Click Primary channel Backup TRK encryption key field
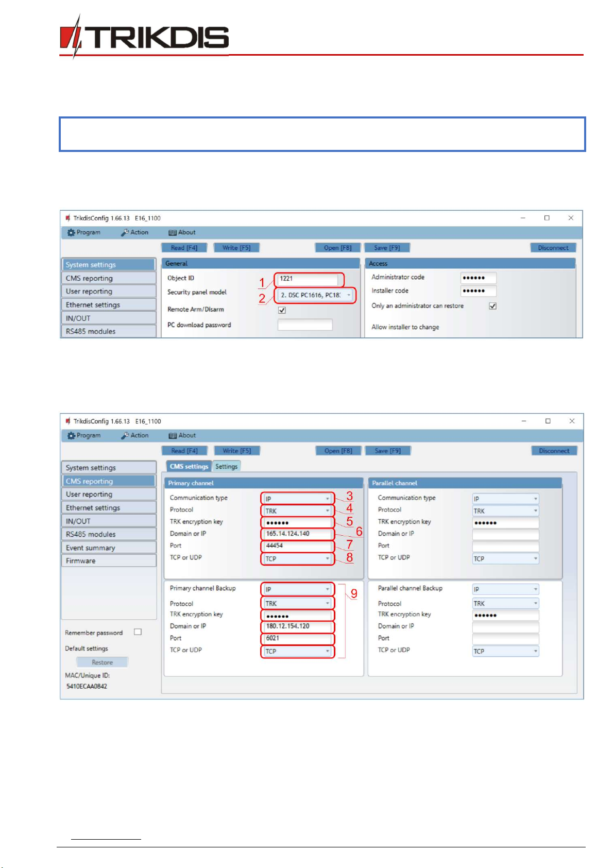Viewport: 614px width, 868px height. 297,615
